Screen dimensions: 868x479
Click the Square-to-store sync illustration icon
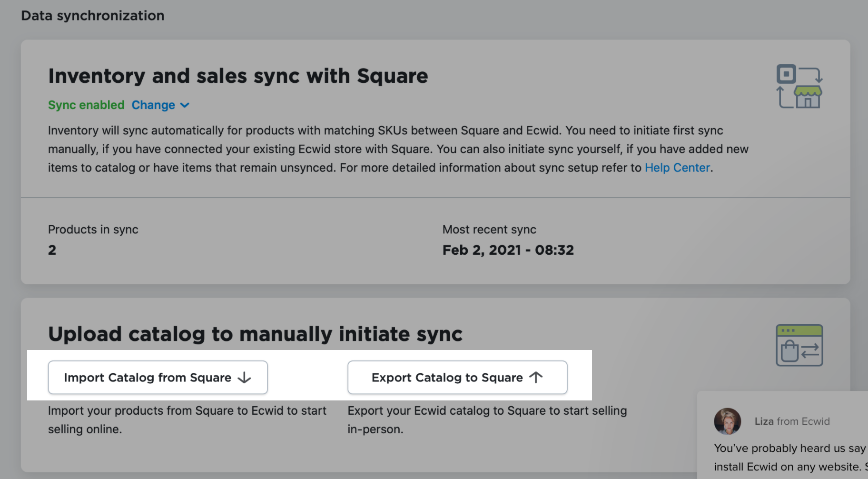point(799,87)
